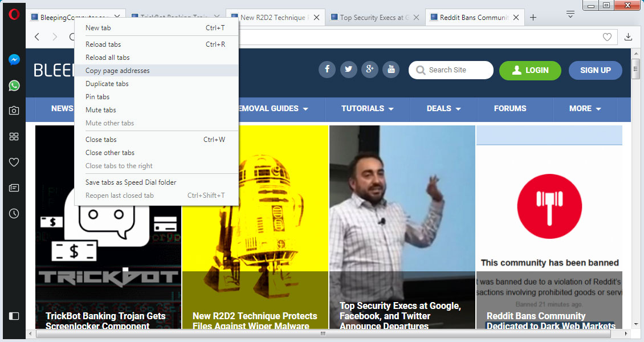This screenshot has width=644, height=342.
Task: Select Duplicate tabs menu entry
Action: click(156, 84)
